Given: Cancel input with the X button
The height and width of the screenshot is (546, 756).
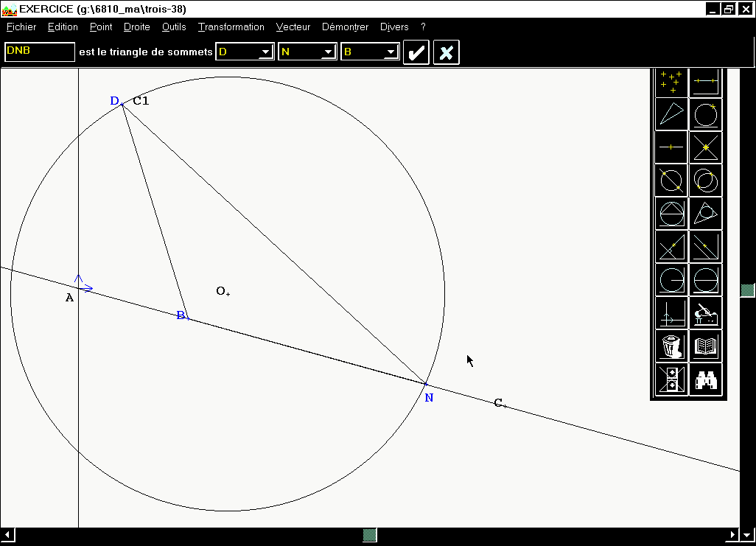Looking at the screenshot, I should point(446,52).
